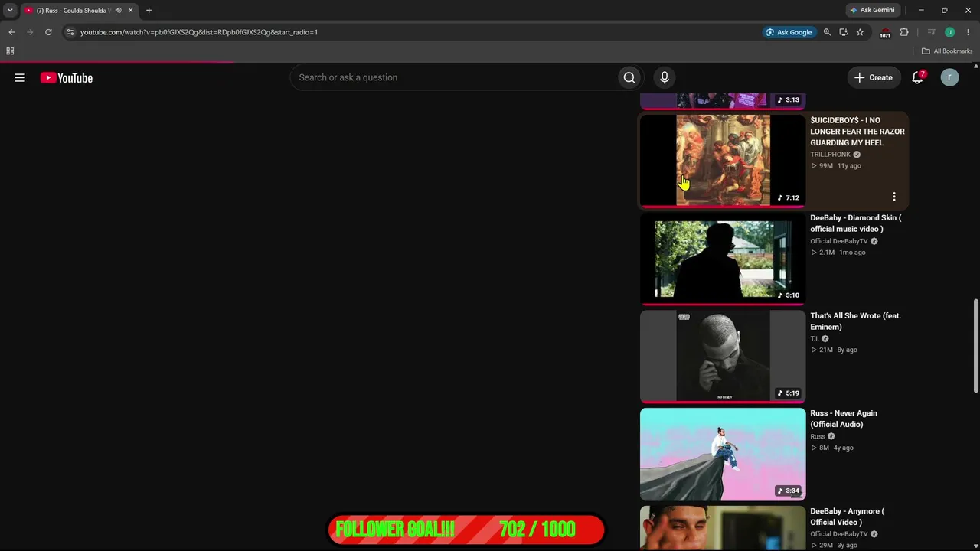
Task: Click the "21M 8y ago" view count text
Action: [834, 350]
